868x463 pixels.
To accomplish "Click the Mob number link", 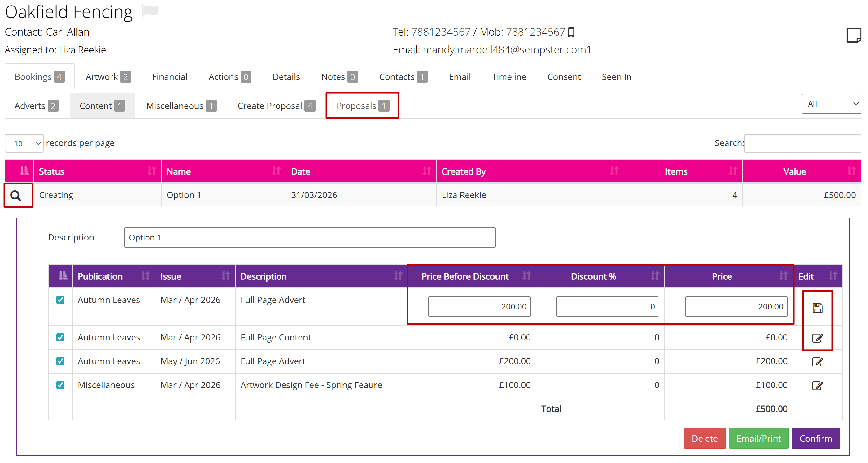I will (x=535, y=32).
